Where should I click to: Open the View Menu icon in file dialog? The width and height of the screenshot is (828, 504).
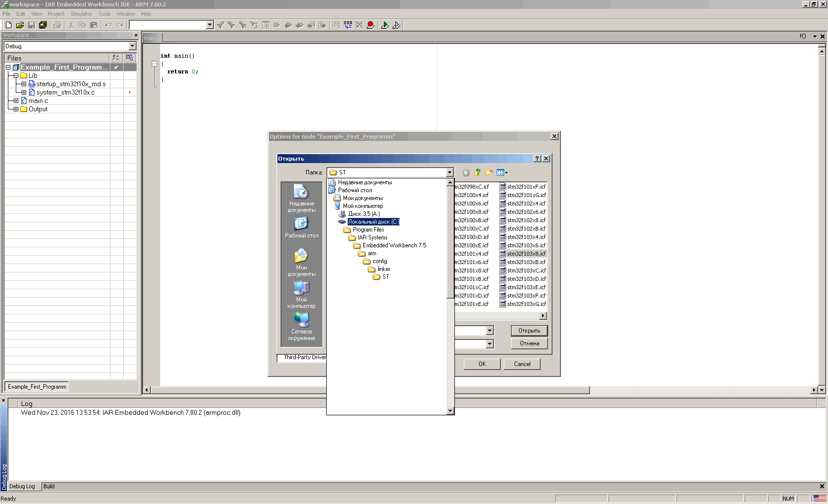point(502,172)
